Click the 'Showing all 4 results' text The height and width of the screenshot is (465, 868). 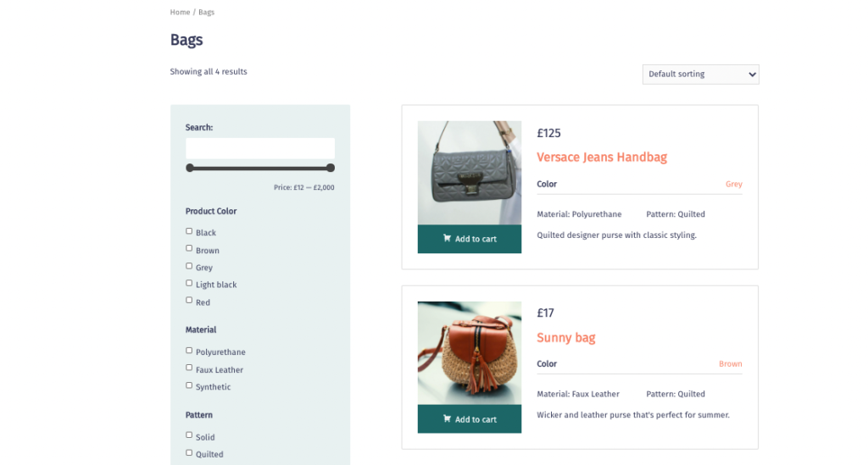(x=209, y=71)
